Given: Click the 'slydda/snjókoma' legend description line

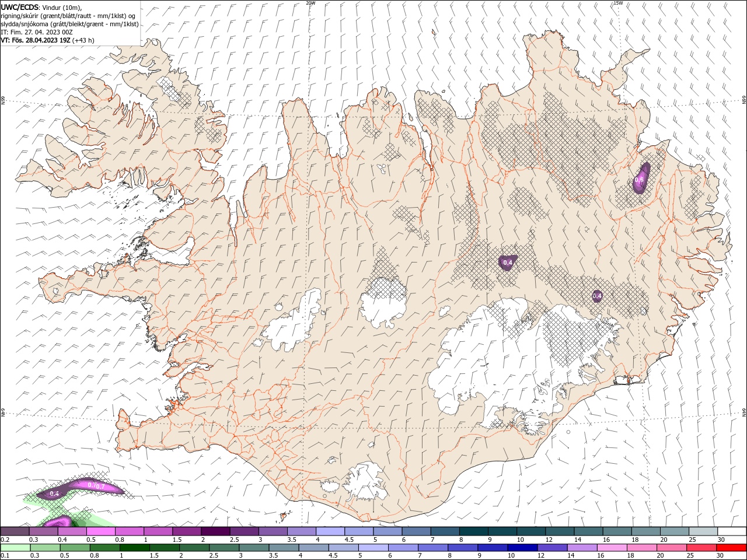Looking at the screenshot, I should point(69,24).
